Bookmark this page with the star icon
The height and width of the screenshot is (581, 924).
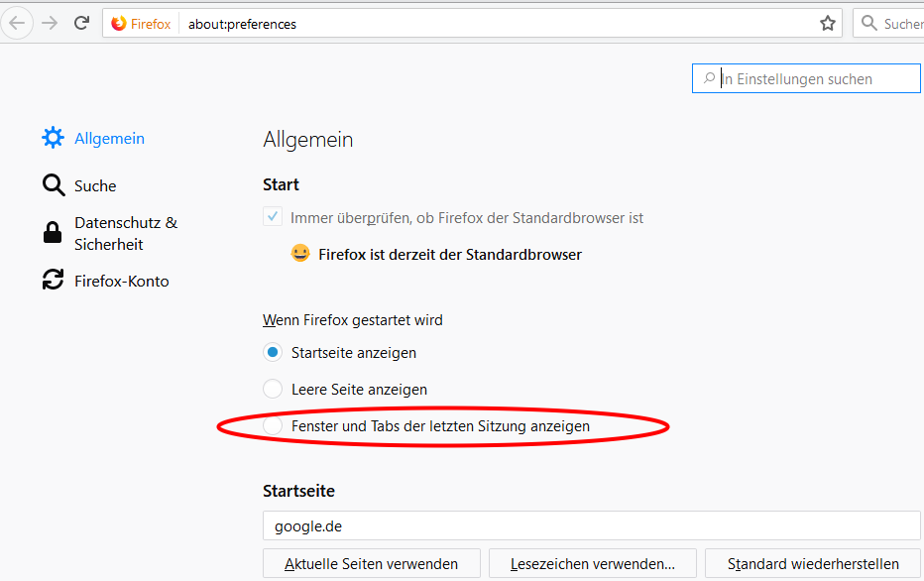828,23
